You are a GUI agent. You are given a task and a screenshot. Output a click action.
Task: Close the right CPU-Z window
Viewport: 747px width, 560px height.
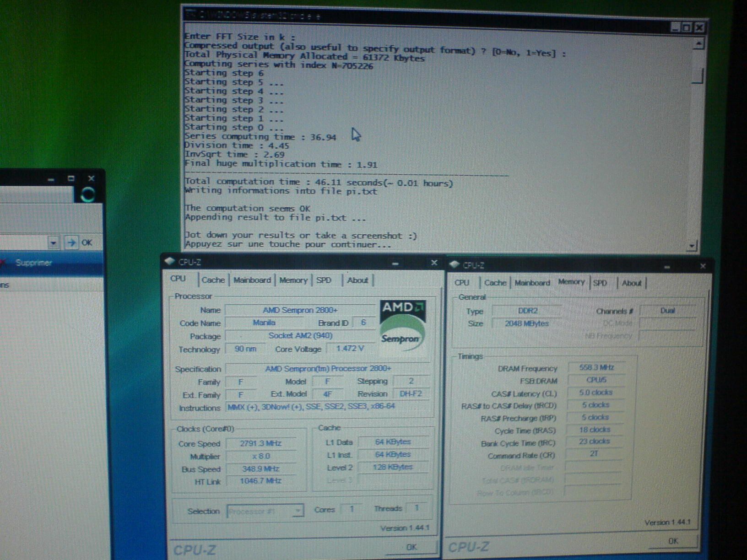click(x=703, y=266)
